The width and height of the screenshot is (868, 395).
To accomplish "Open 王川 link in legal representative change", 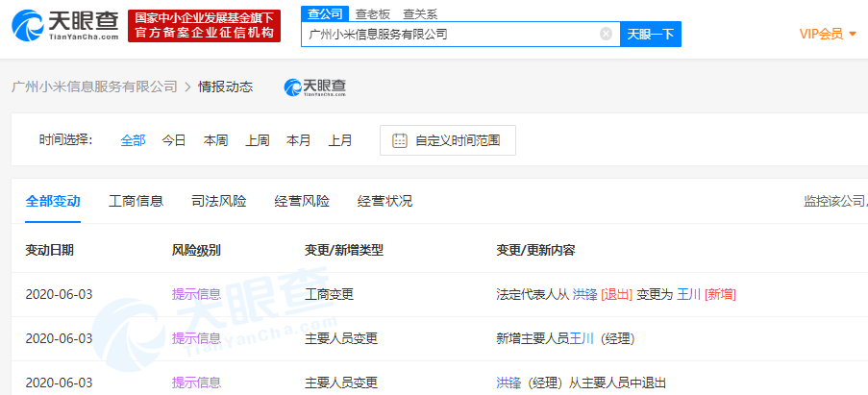I will (689, 294).
